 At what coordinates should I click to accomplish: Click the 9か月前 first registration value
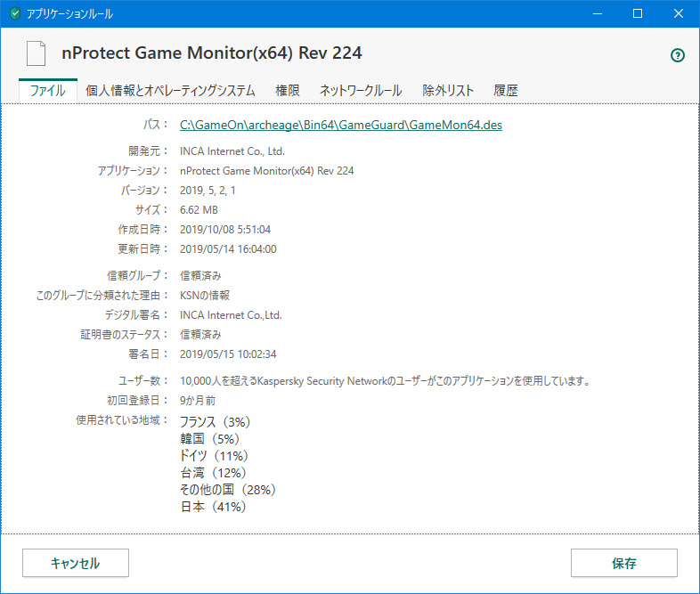(198, 401)
